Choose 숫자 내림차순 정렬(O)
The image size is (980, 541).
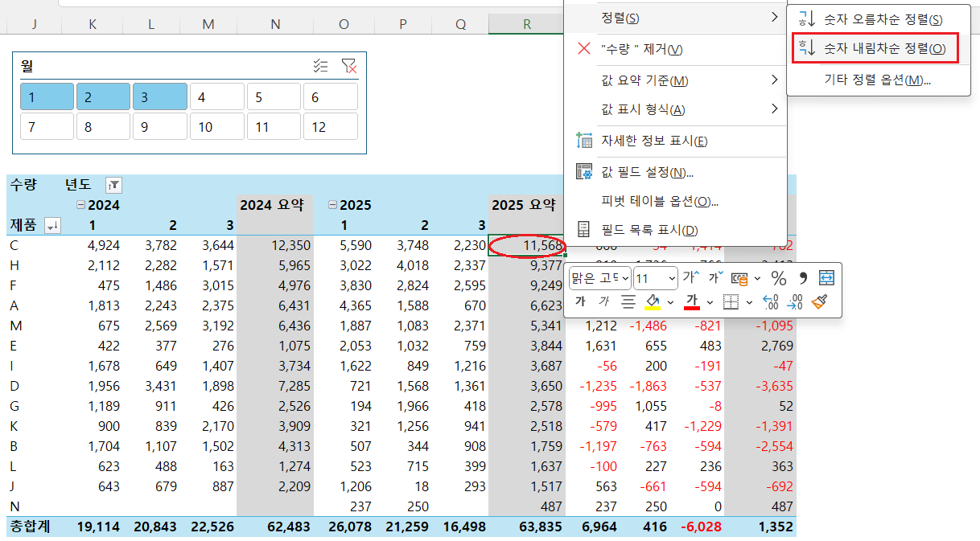(x=879, y=49)
